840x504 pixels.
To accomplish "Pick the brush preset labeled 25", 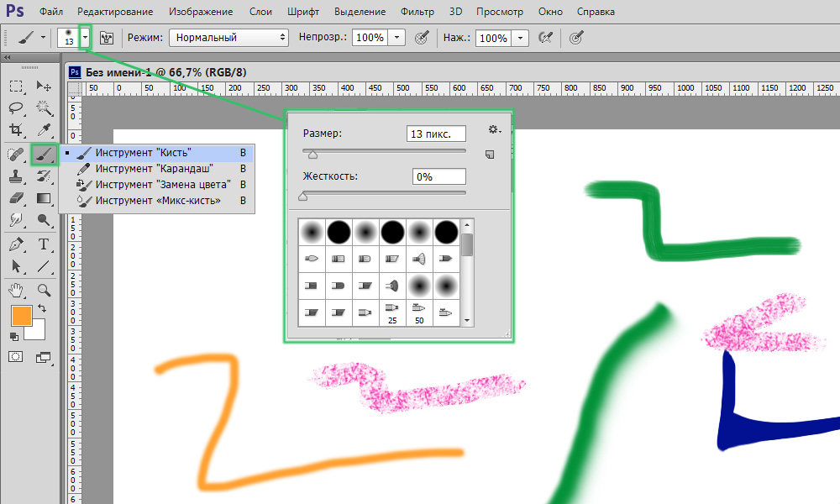I will point(392,312).
